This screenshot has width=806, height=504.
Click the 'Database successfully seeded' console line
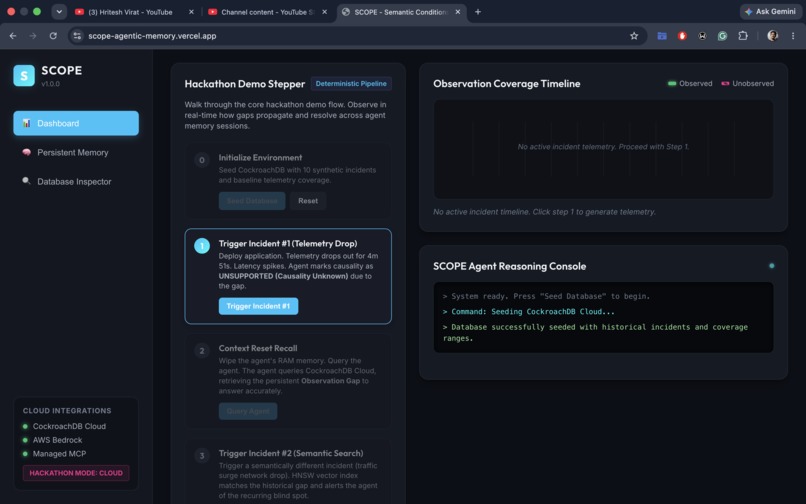[x=595, y=333]
